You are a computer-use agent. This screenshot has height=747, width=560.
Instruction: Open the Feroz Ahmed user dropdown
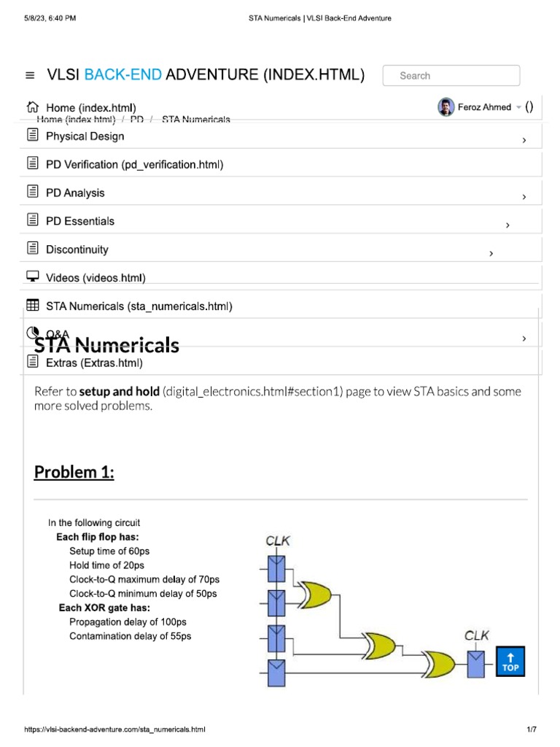[x=518, y=107]
